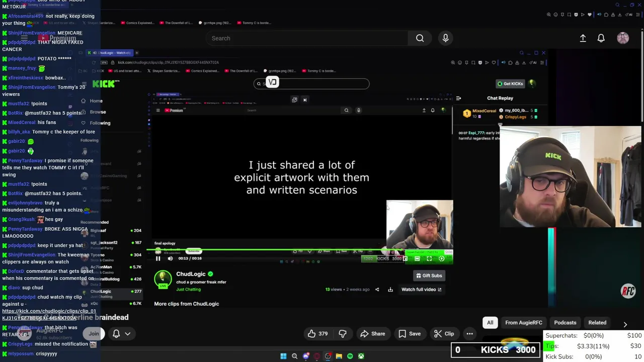Download the Kick clip
The height and width of the screenshot is (362, 644).
[x=390, y=290]
